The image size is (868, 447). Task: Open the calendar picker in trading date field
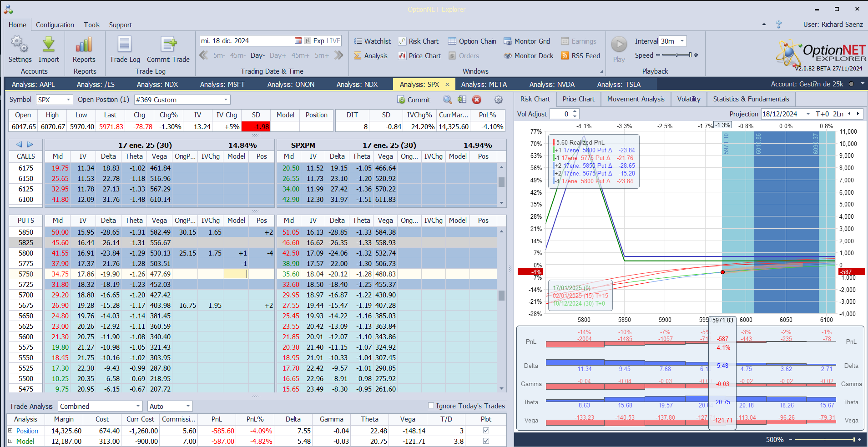pos(298,41)
